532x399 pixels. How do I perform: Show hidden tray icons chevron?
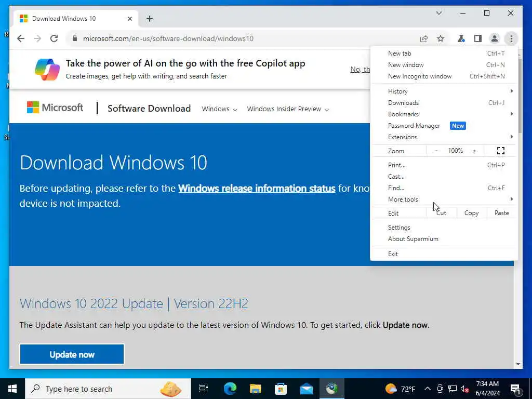point(428,389)
